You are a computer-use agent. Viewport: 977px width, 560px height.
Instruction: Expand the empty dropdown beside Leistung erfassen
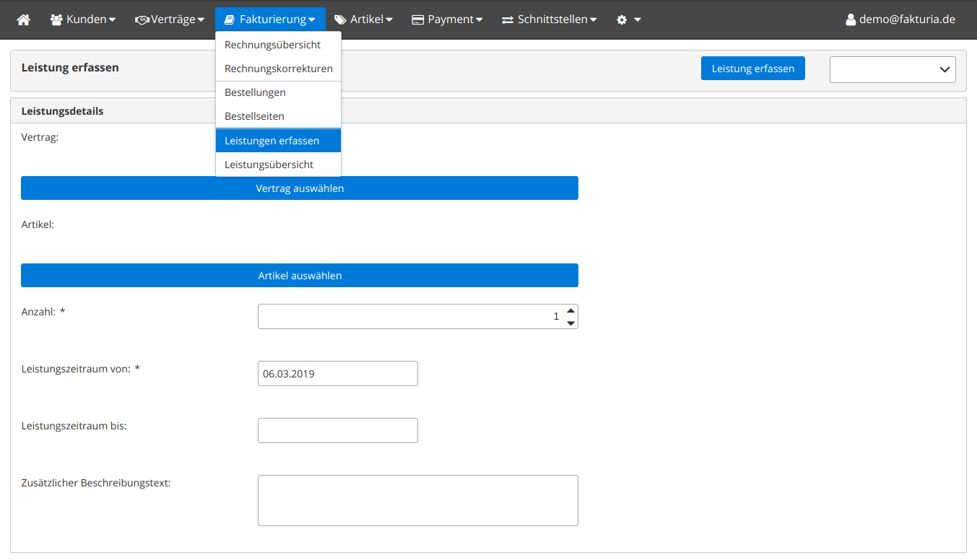(x=893, y=69)
